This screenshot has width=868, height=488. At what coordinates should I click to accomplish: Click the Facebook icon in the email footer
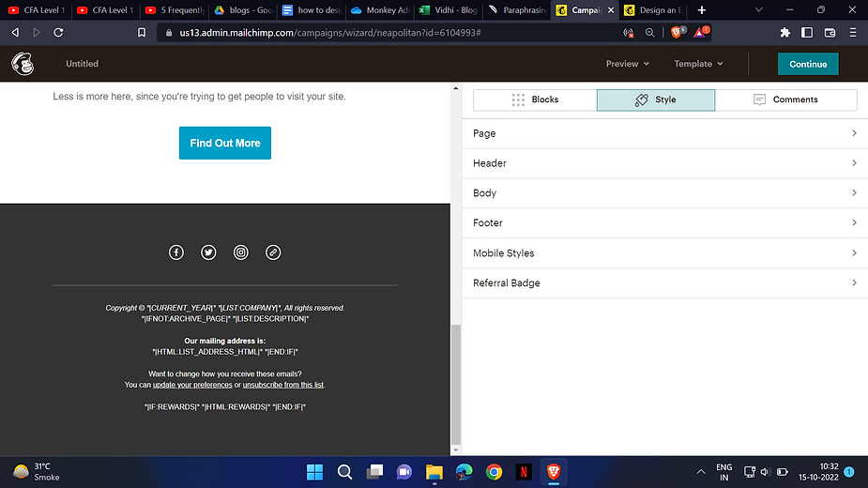pyautogui.click(x=176, y=252)
